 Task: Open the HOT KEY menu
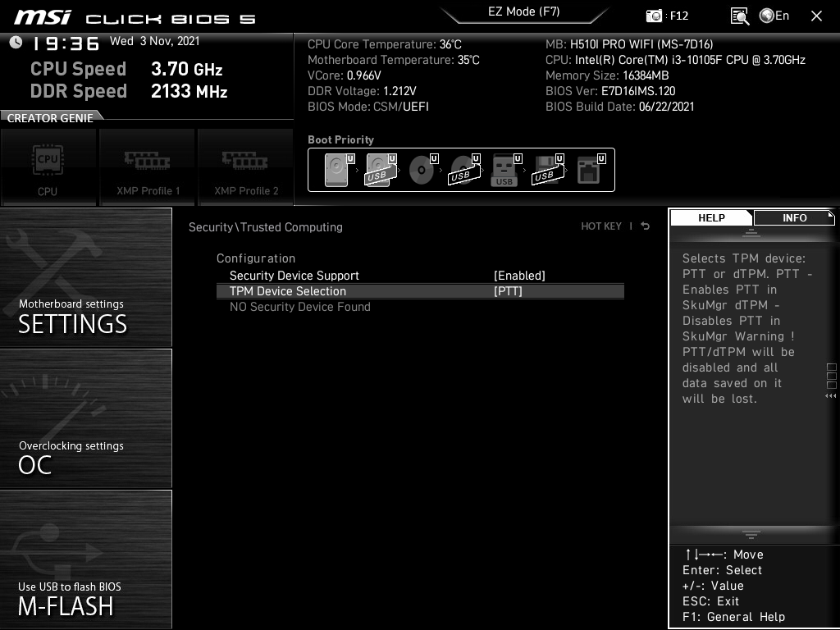(x=601, y=226)
